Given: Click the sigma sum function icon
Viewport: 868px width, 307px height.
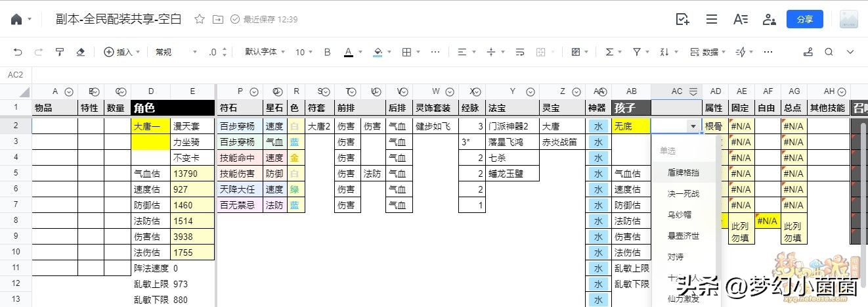Looking at the screenshot, I should point(609,52).
